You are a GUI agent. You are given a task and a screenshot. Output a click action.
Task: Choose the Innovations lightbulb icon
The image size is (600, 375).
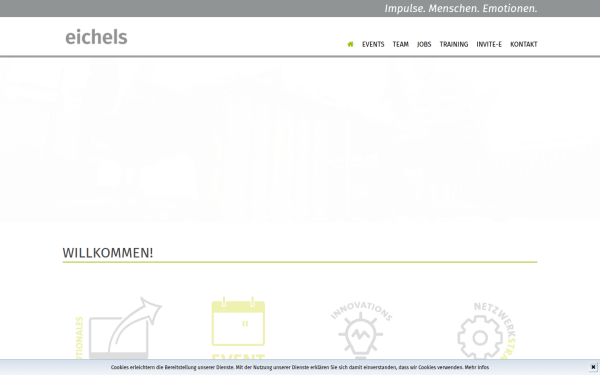(361, 330)
